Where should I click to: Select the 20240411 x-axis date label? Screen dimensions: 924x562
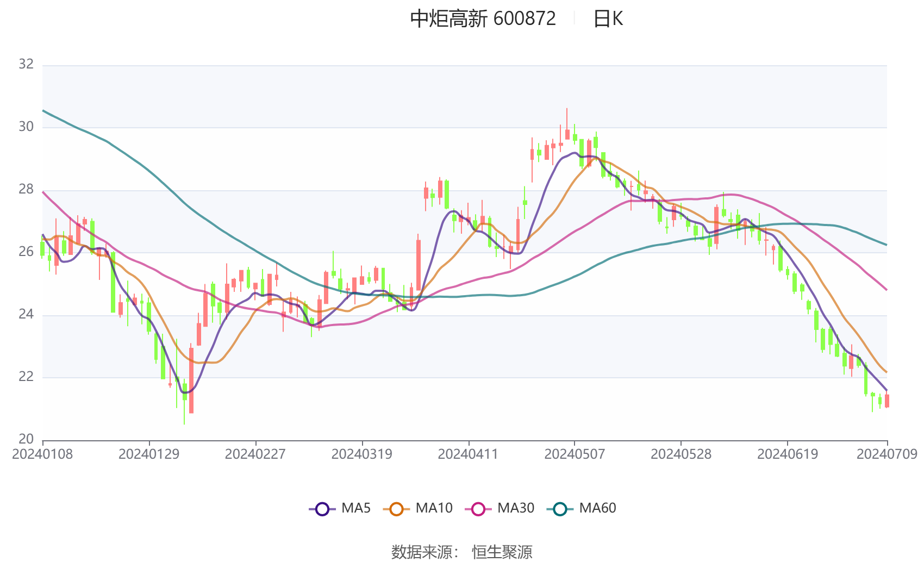pyautogui.click(x=468, y=454)
